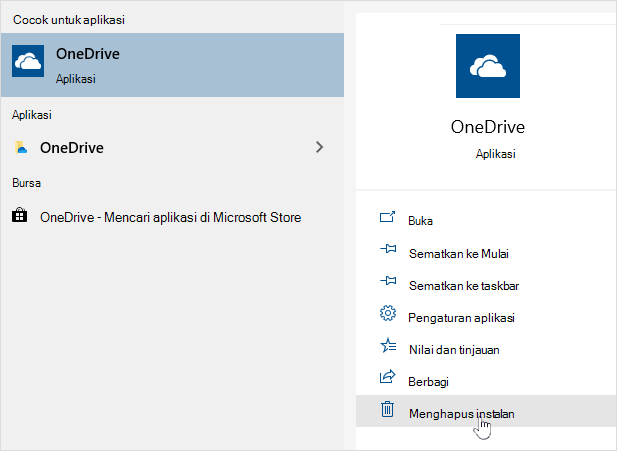Click the Bursa section heading
This screenshot has height=451, width=617.
(26, 183)
